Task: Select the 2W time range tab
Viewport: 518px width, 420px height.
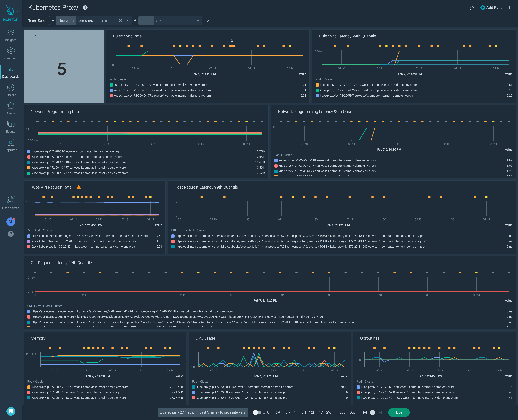Action: click(329, 412)
